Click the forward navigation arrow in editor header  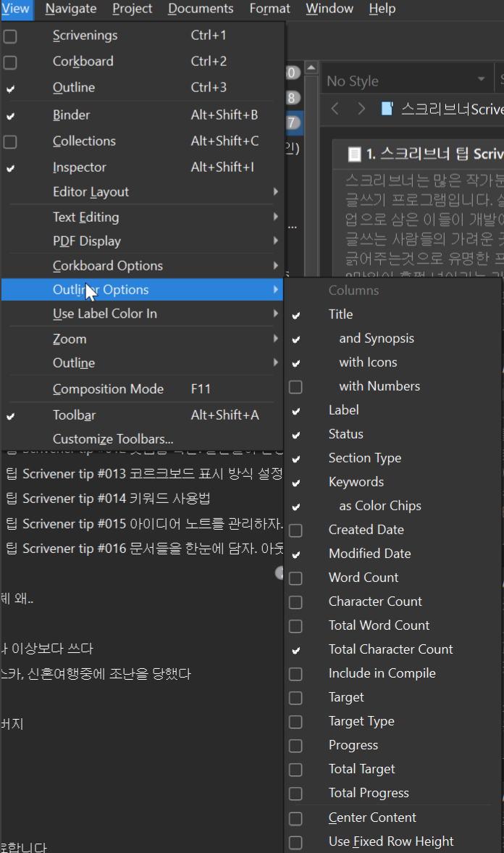pyautogui.click(x=361, y=109)
